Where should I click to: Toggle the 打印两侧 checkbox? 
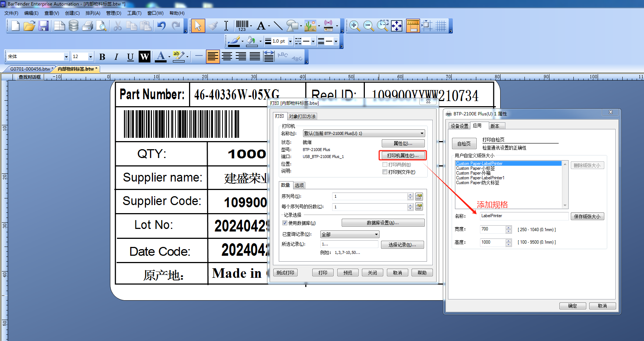tap(385, 165)
